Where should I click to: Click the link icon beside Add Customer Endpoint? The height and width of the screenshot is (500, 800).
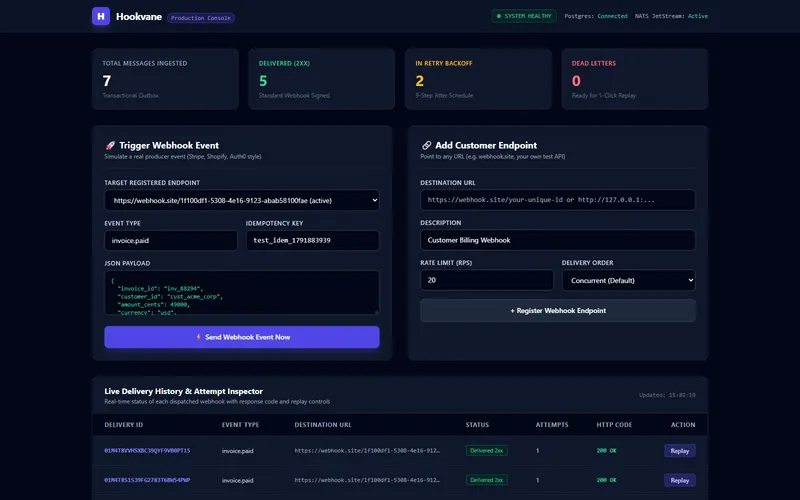[x=427, y=145]
